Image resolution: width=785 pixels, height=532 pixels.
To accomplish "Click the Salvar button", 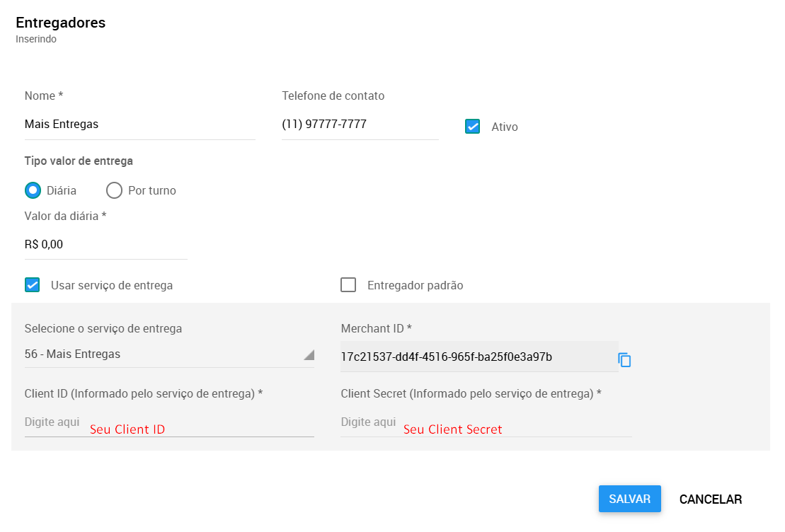I will [x=630, y=499].
